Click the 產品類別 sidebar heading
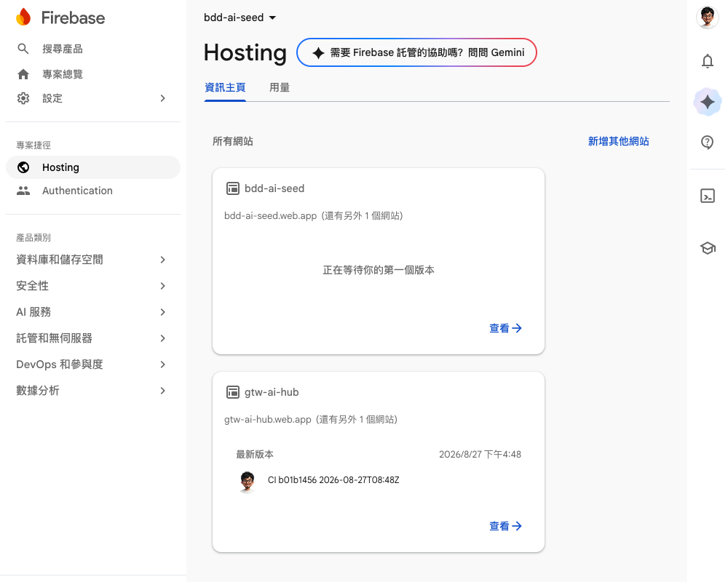728x582 pixels. (x=33, y=238)
